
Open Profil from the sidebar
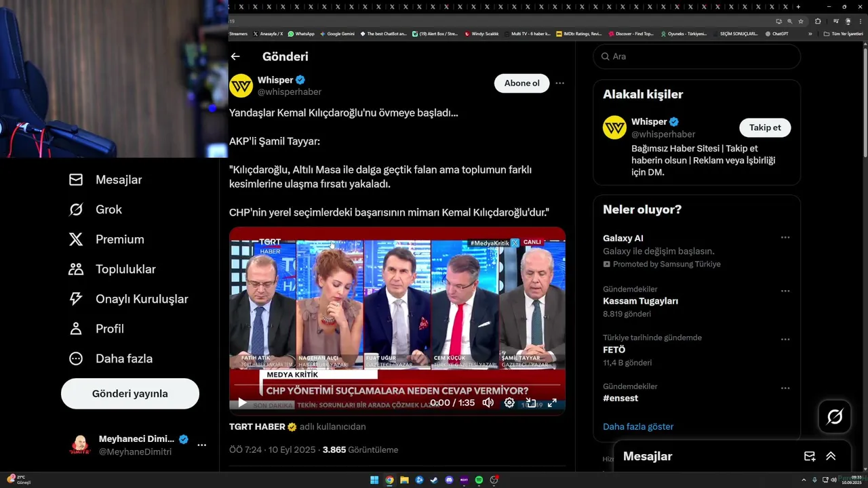(x=96, y=329)
